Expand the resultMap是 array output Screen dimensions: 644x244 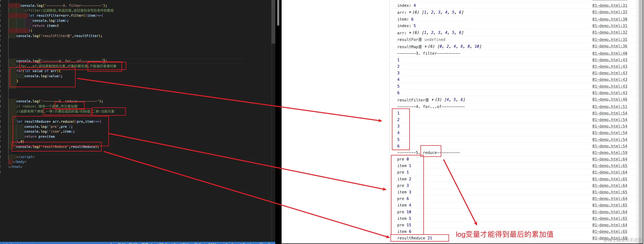(x=426, y=46)
